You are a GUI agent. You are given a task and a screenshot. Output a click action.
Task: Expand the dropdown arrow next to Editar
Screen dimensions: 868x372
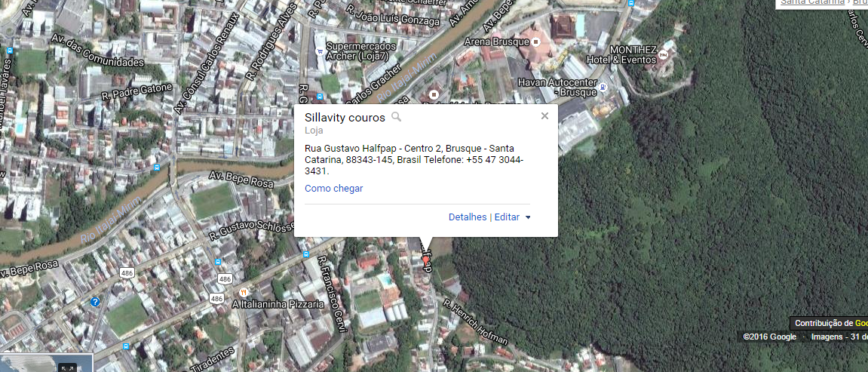[x=528, y=217]
